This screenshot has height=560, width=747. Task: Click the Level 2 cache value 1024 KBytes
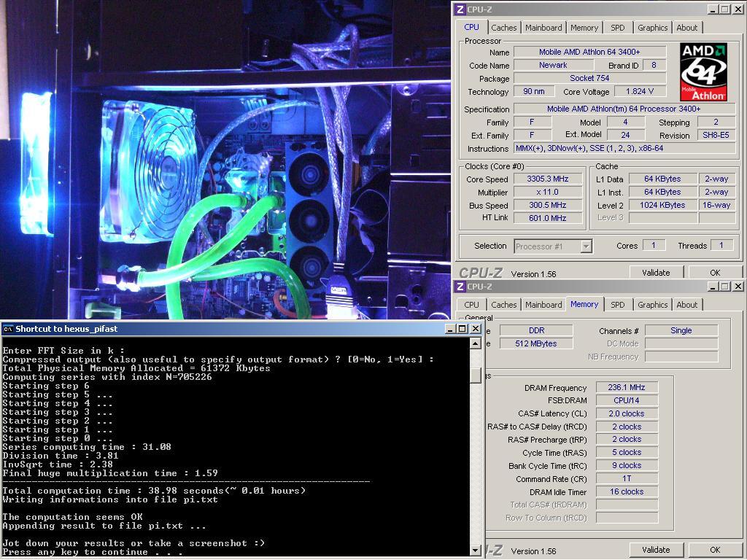click(662, 205)
